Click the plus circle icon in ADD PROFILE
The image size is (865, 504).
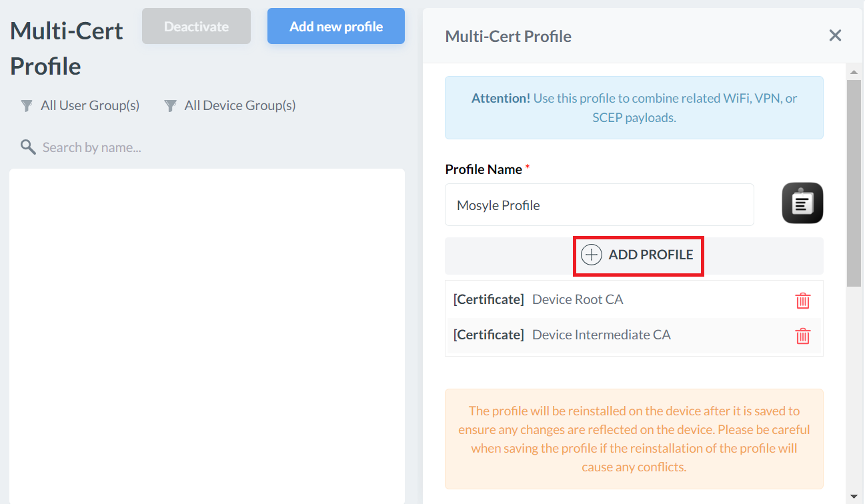[591, 255]
